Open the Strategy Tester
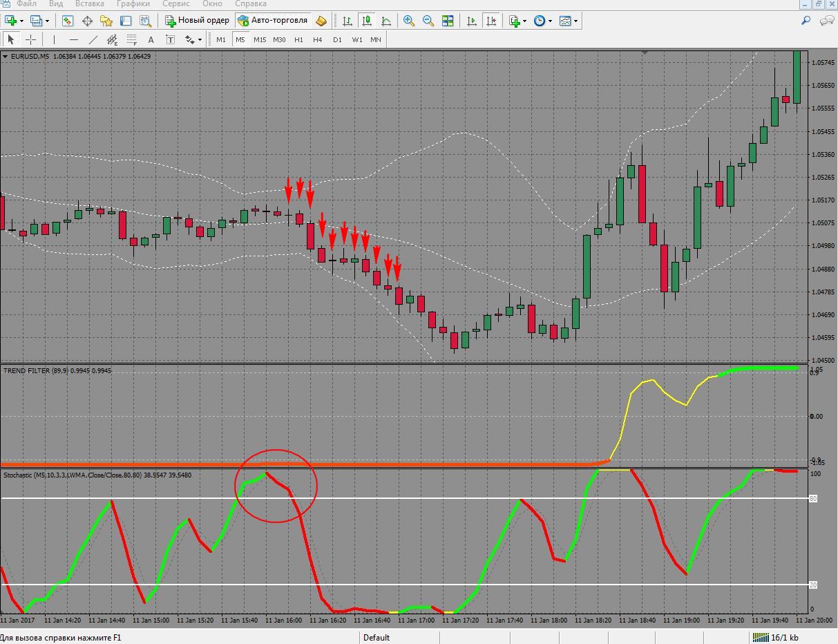 [x=145, y=21]
